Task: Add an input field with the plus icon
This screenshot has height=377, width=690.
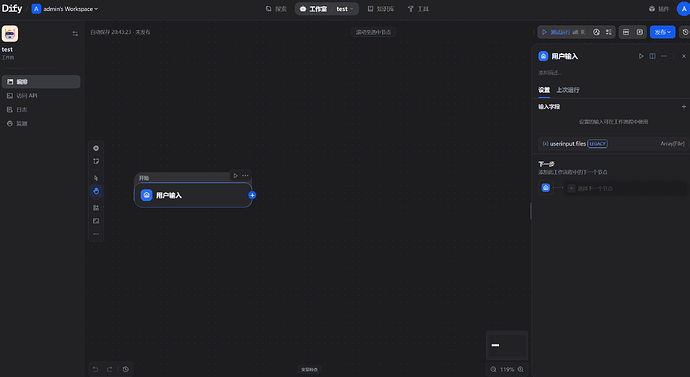Action: pyautogui.click(x=684, y=106)
